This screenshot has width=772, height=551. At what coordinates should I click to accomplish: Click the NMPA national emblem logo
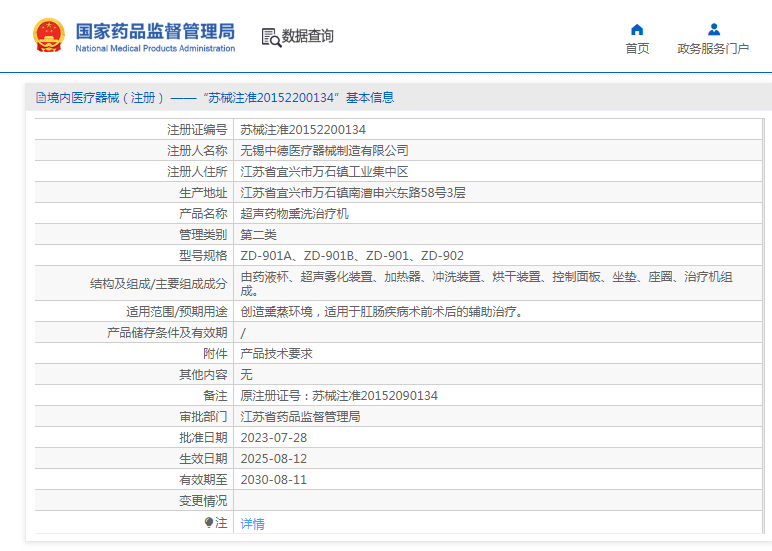click(48, 35)
